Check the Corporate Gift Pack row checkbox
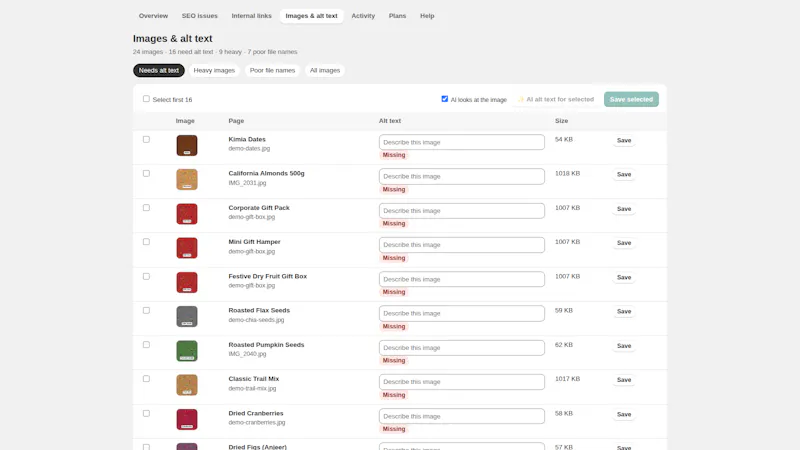This screenshot has width=800, height=450. point(146,208)
